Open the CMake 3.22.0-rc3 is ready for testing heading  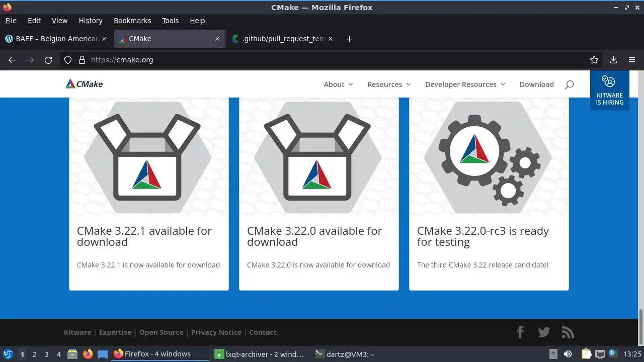pyautogui.click(x=483, y=236)
